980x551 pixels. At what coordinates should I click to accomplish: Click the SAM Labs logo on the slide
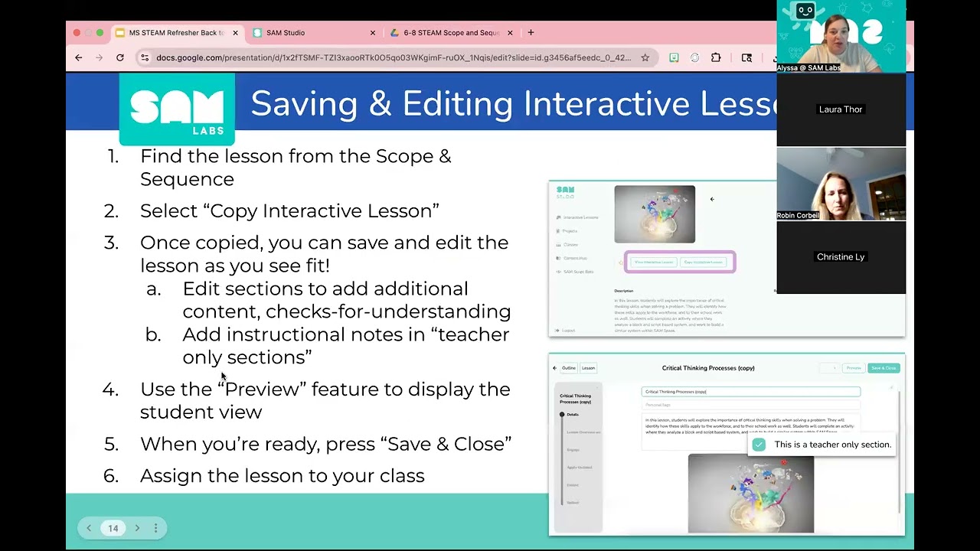177,109
